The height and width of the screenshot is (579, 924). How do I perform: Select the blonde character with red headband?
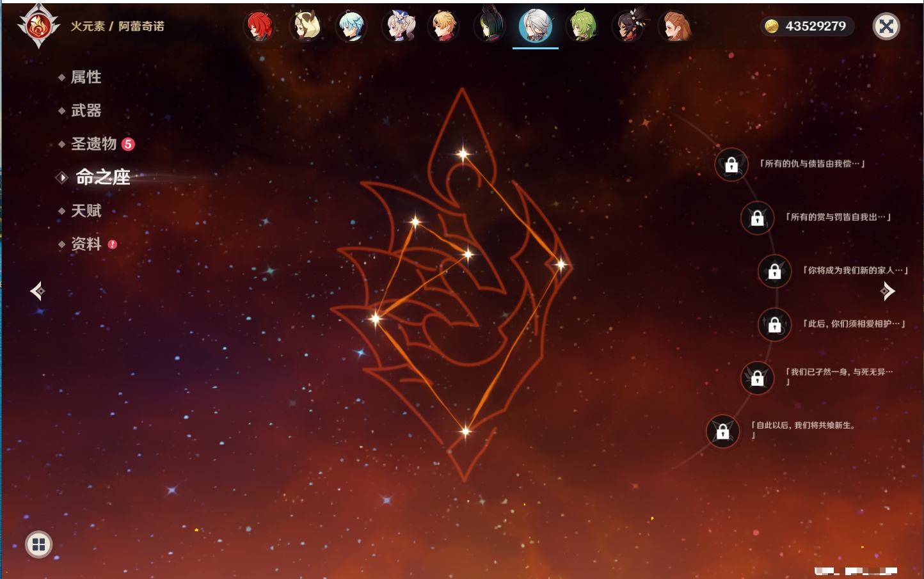(443, 27)
